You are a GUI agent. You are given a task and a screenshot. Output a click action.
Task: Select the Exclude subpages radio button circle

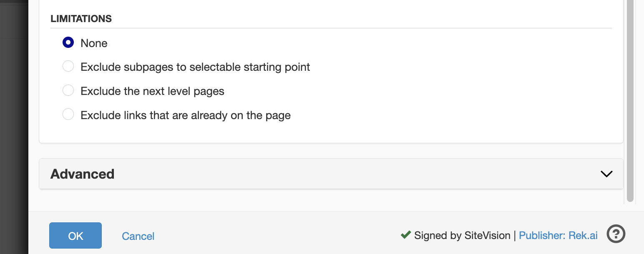[x=68, y=67]
